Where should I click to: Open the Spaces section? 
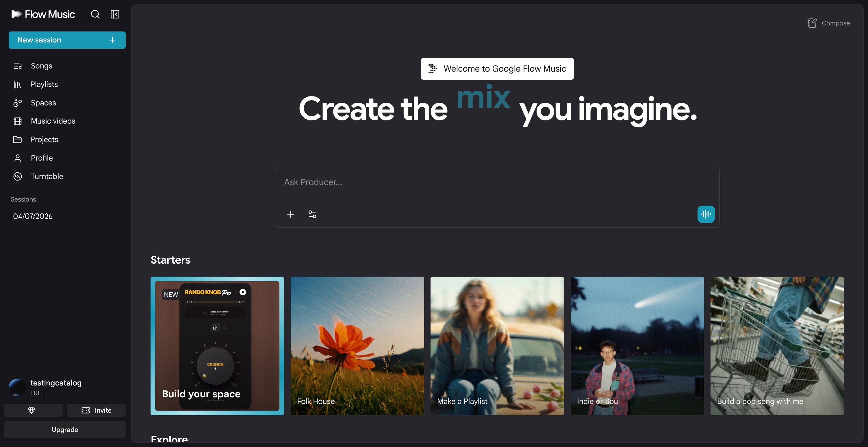(x=43, y=103)
